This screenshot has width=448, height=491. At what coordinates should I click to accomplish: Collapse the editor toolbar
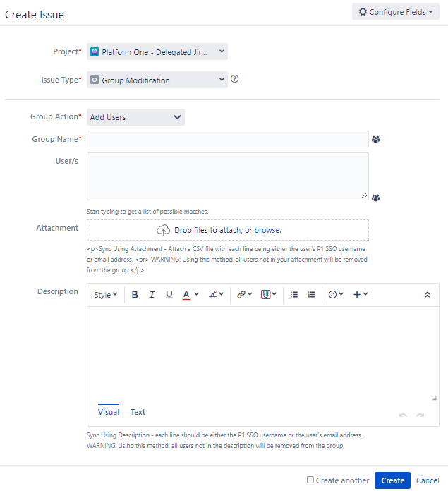pos(428,295)
